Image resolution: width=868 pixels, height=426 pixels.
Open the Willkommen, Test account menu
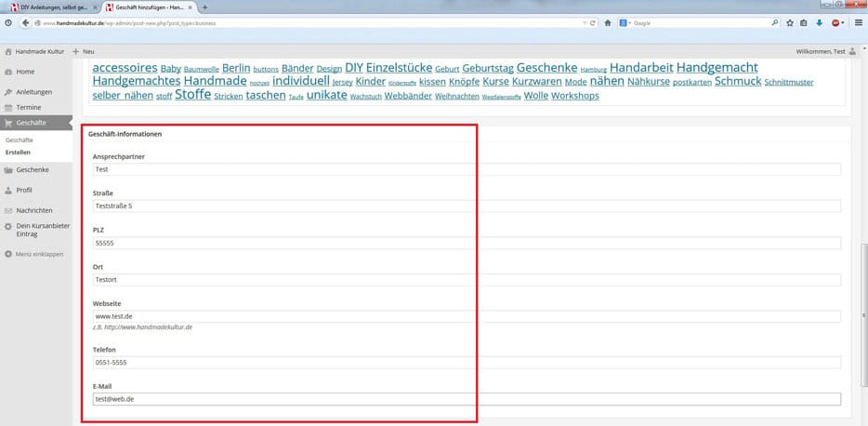tap(820, 51)
